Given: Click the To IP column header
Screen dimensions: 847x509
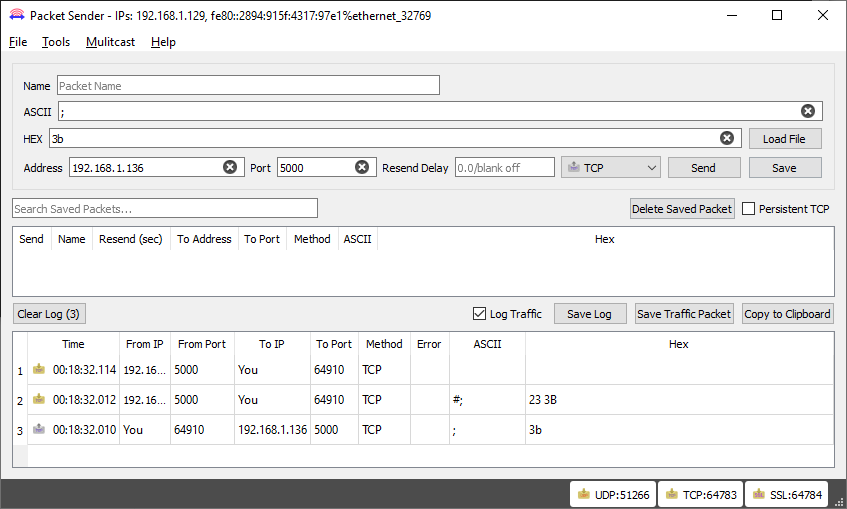Looking at the screenshot, I should click(x=272, y=344).
